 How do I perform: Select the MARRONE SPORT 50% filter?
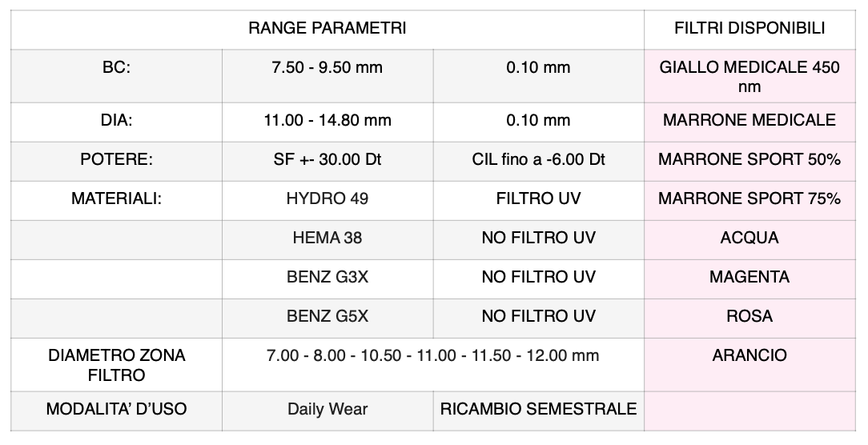click(749, 159)
